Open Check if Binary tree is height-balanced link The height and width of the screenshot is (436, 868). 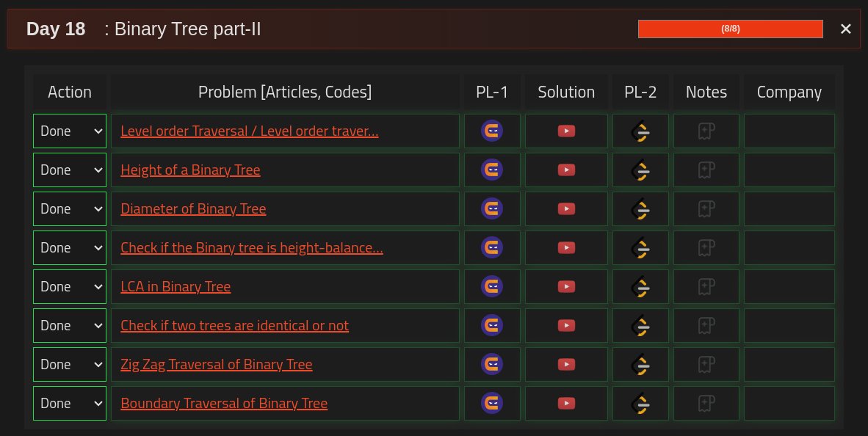[252, 248]
